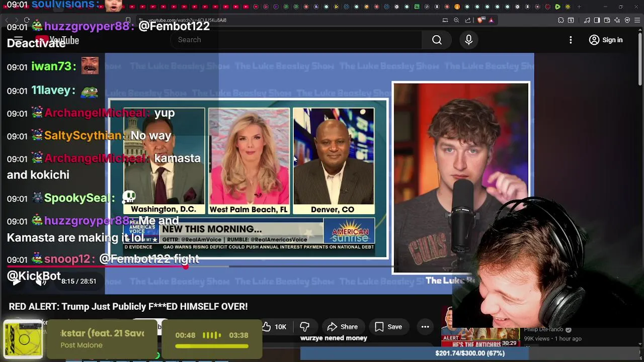Click the youtube.com URL in address bar

tap(187, 20)
